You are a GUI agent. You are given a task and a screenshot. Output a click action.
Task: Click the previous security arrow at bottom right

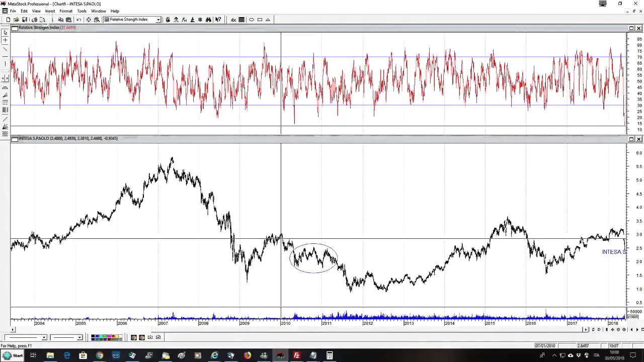(x=631, y=329)
